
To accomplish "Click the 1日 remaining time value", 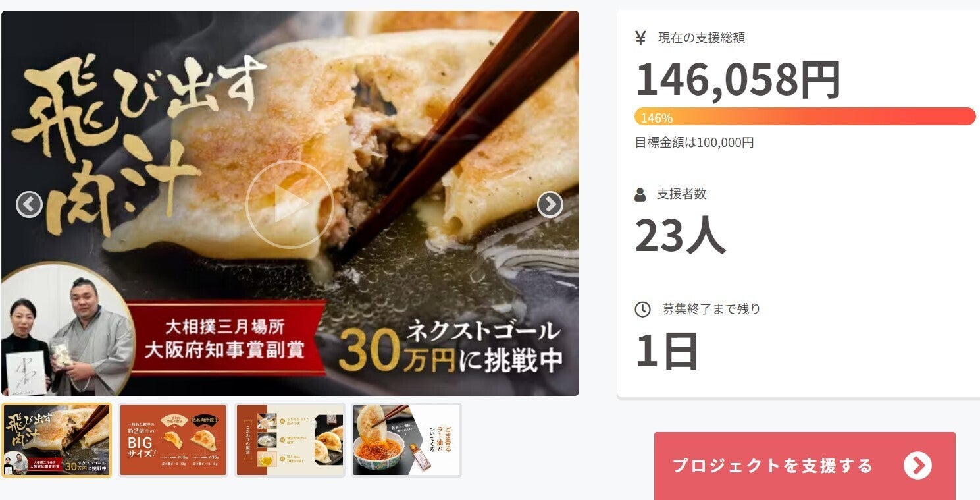I will (667, 351).
